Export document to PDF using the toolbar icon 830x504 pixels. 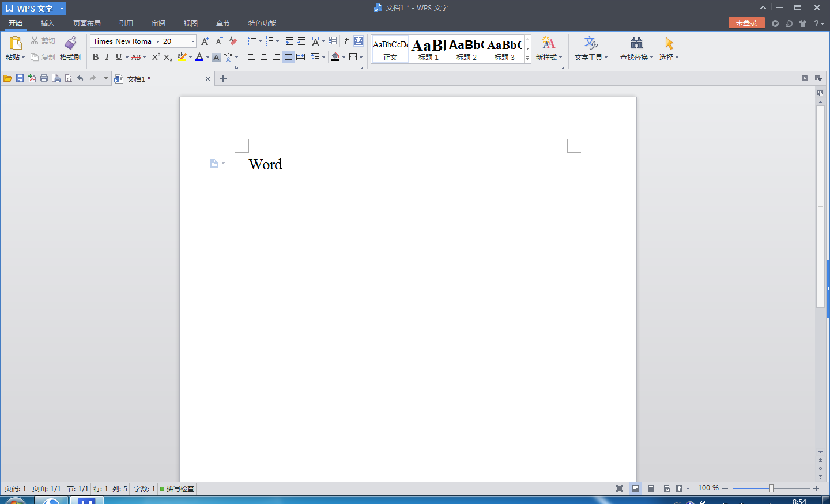[x=32, y=78]
